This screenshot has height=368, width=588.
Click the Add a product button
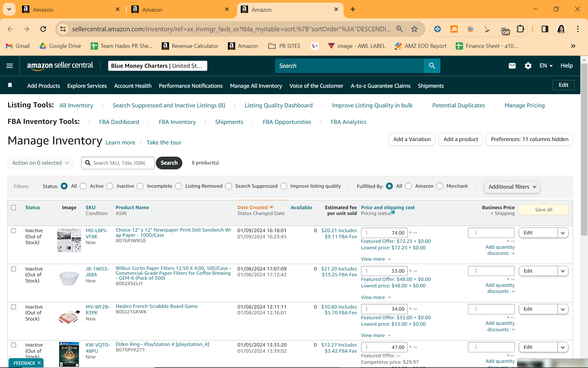coord(461,139)
